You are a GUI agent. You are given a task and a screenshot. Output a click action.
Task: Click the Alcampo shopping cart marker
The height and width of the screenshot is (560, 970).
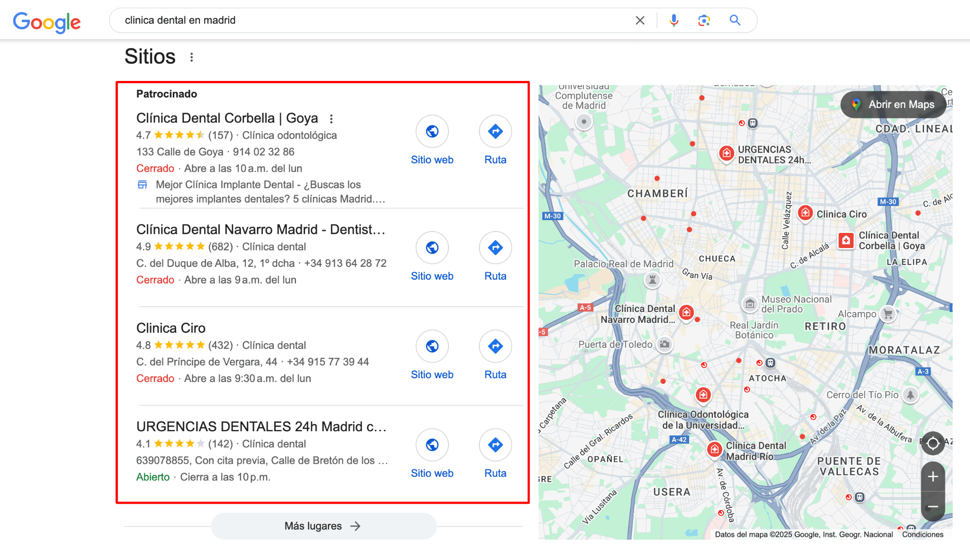click(888, 313)
